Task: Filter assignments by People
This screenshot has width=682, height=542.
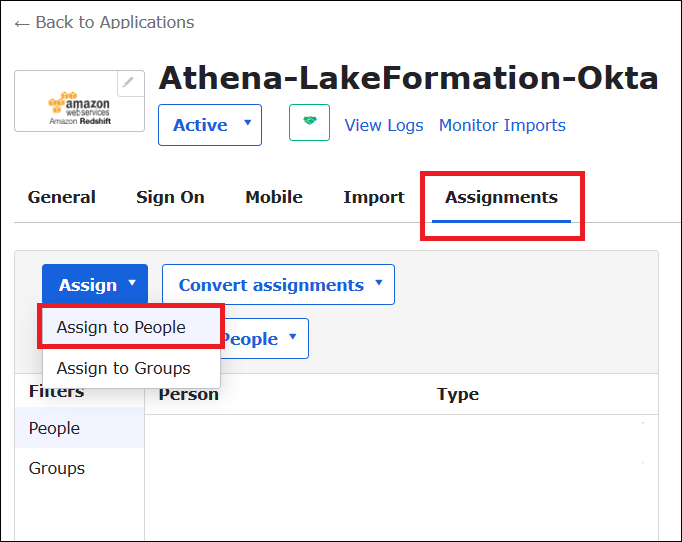Action: 55,428
